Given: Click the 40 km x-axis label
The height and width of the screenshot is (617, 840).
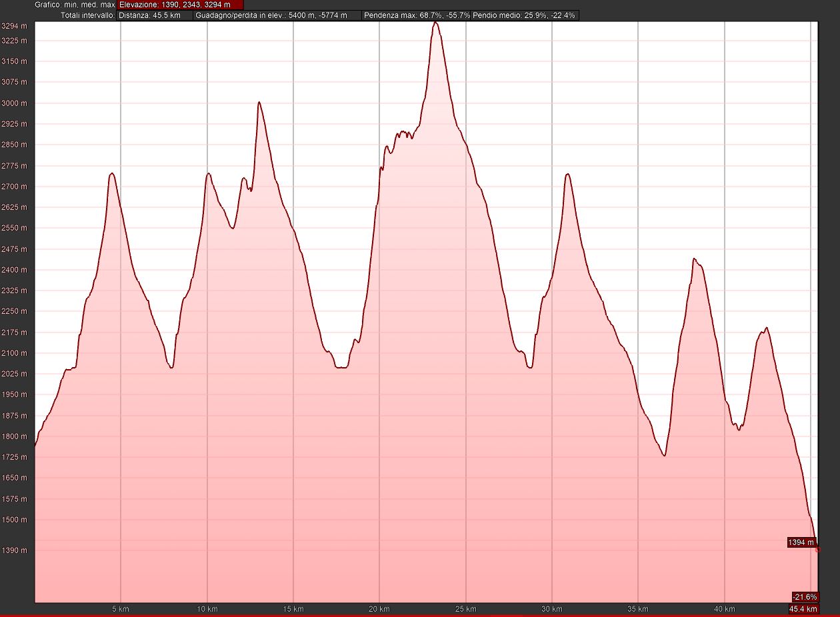Looking at the screenshot, I should (724, 609).
